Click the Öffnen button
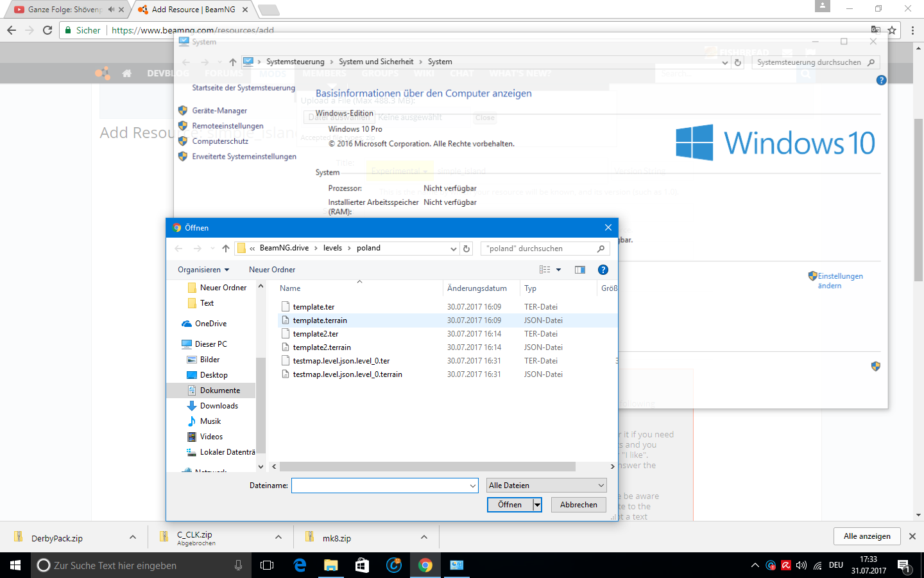This screenshot has width=924, height=578. click(x=510, y=505)
